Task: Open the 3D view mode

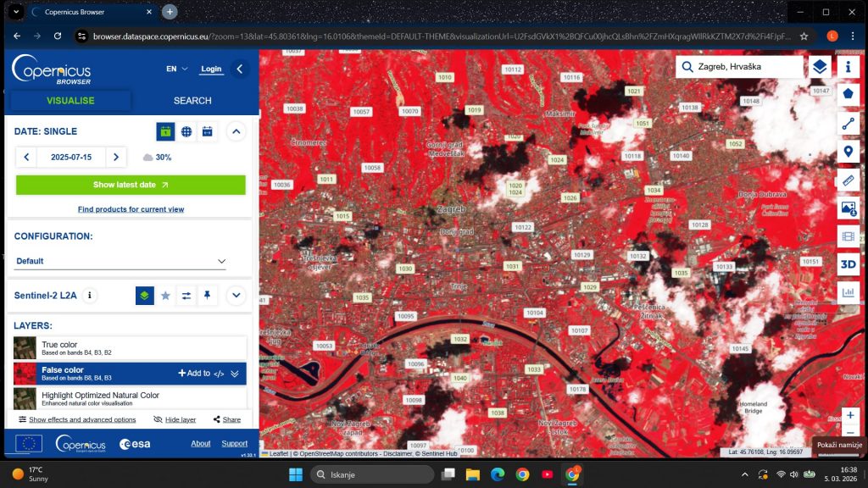Action: (x=849, y=264)
